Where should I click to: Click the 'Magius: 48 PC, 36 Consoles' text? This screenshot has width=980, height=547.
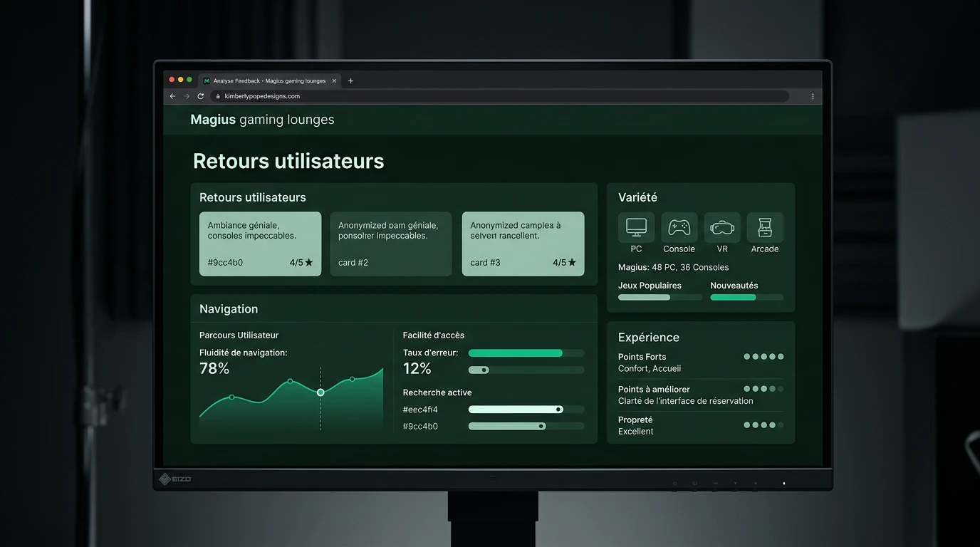[673, 268]
